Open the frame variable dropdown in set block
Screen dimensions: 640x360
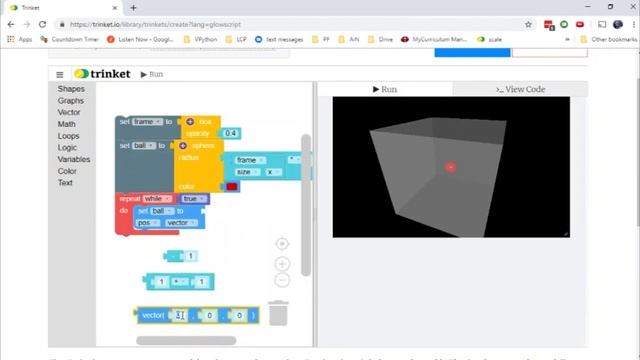coord(147,122)
